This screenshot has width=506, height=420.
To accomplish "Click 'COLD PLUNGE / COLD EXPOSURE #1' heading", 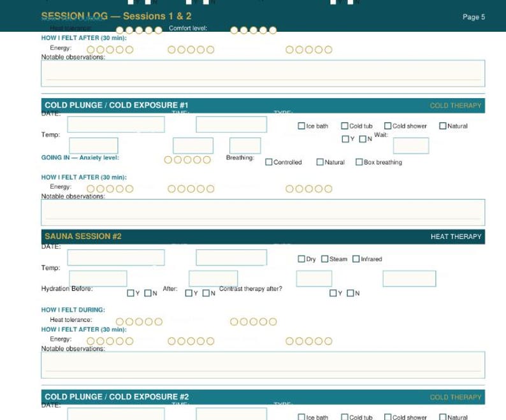I will 117,105.
